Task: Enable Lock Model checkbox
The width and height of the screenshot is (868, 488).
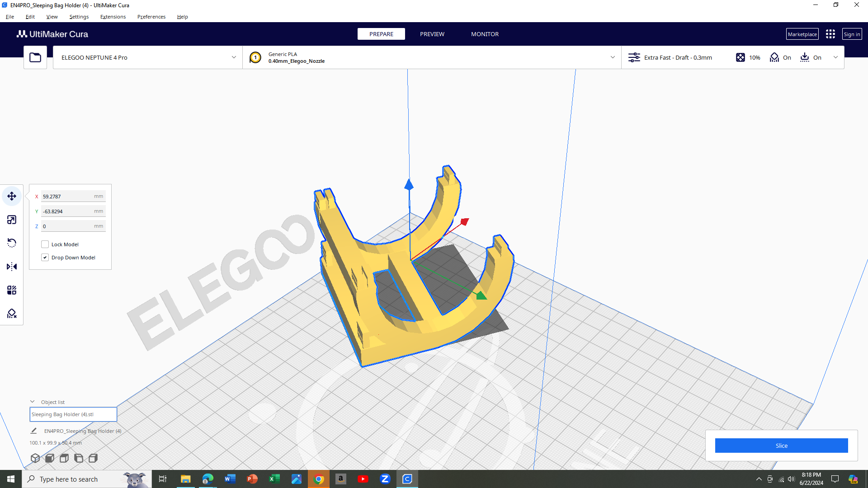Action: 45,244
